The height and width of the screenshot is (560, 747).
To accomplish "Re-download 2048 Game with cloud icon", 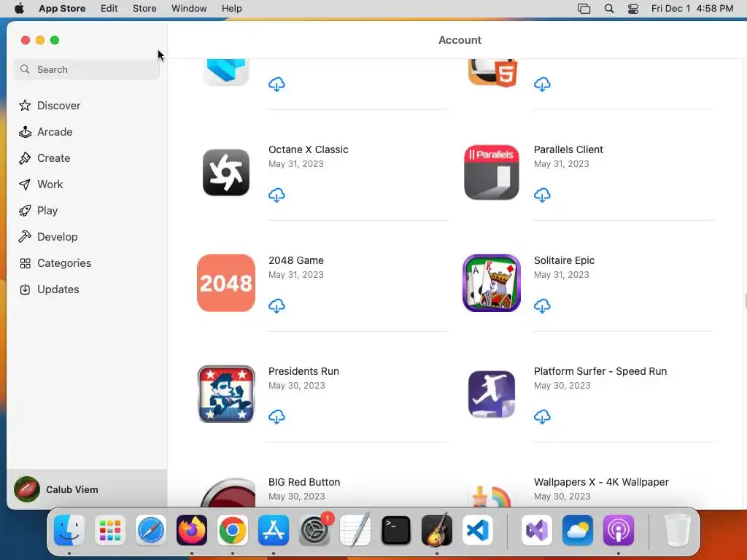I will (276, 306).
